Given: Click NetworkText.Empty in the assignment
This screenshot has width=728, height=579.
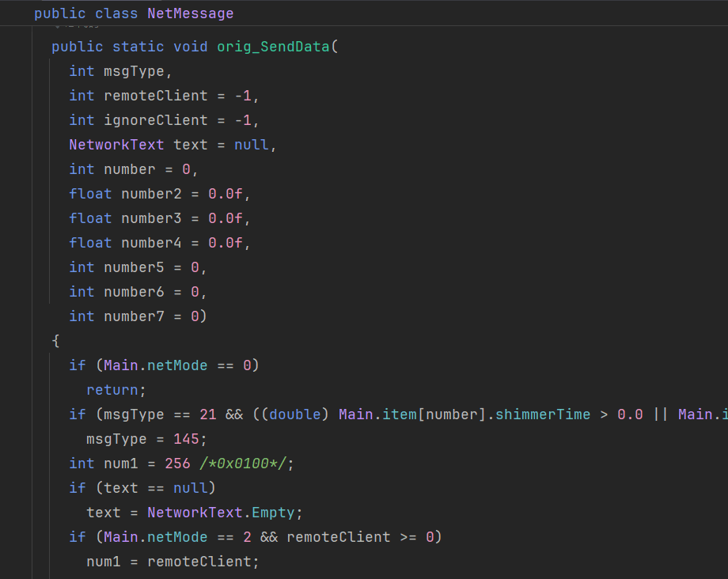Looking at the screenshot, I should tap(221, 513).
